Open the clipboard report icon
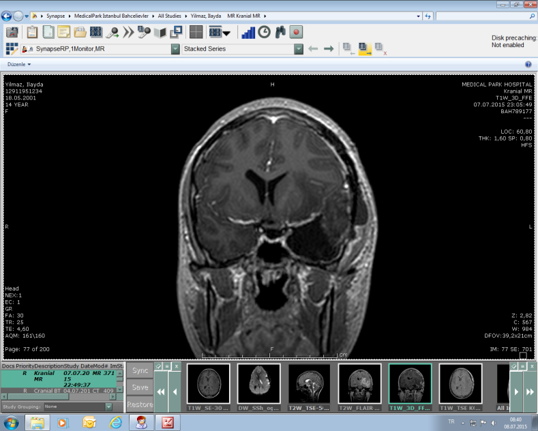The width and height of the screenshot is (538, 431). click(x=32, y=32)
